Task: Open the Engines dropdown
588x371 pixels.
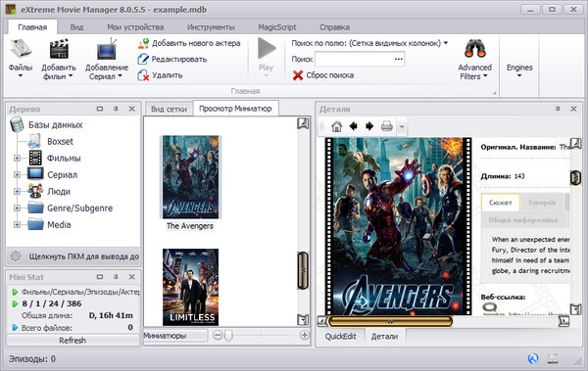Action: point(519,70)
